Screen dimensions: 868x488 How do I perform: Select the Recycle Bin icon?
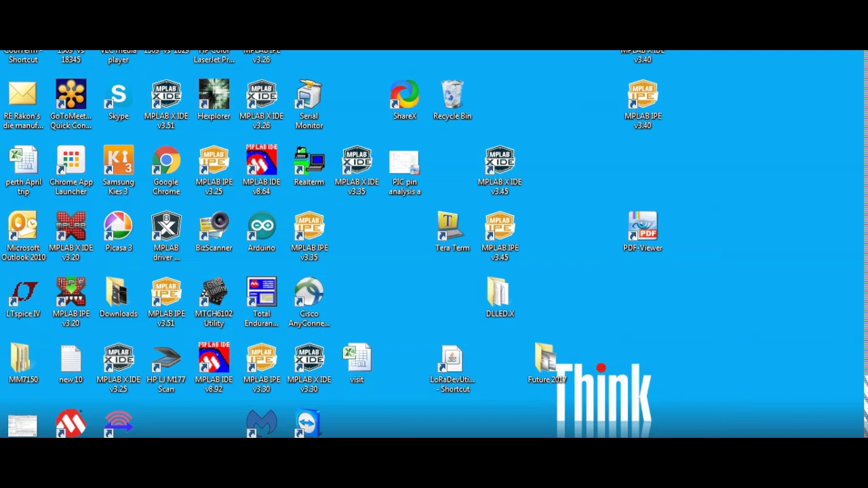coord(452,100)
